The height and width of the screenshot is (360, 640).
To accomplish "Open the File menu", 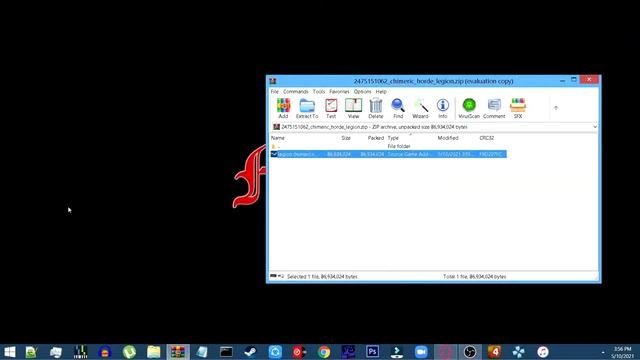I will (275, 91).
